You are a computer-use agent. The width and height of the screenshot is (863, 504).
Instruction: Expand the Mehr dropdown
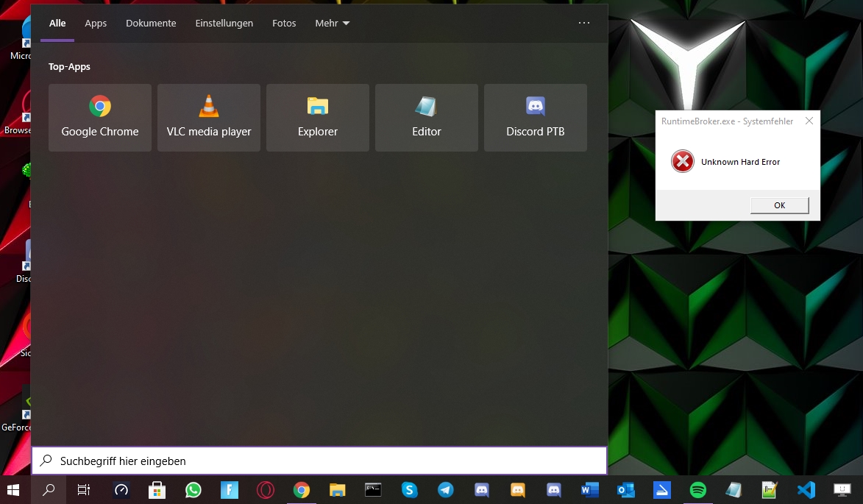click(x=332, y=23)
